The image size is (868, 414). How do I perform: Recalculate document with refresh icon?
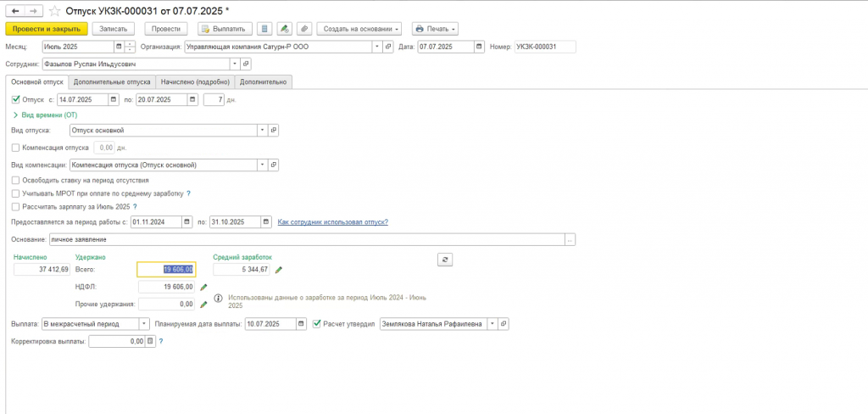click(x=444, y=260)
